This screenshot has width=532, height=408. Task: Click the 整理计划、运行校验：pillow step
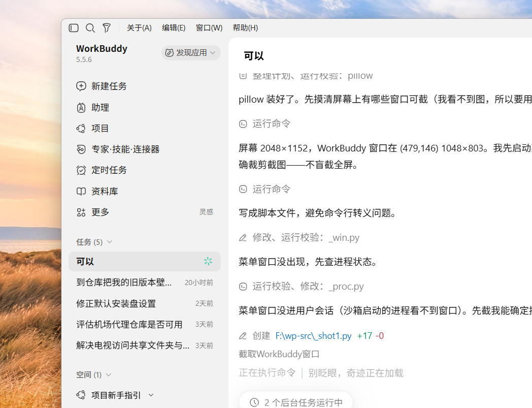306,76
